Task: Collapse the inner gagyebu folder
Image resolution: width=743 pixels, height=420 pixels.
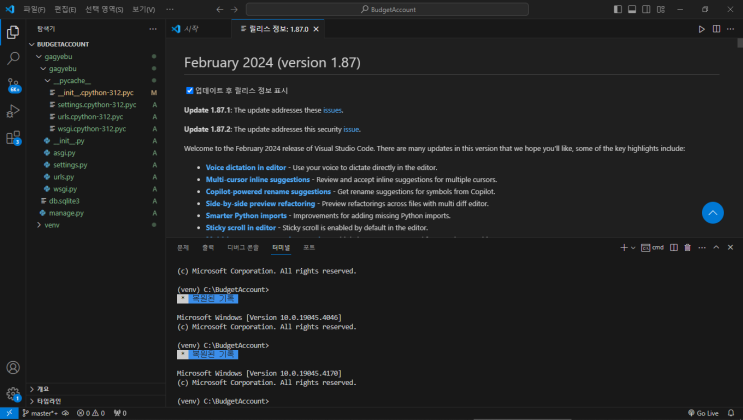Action: (95, 69)
